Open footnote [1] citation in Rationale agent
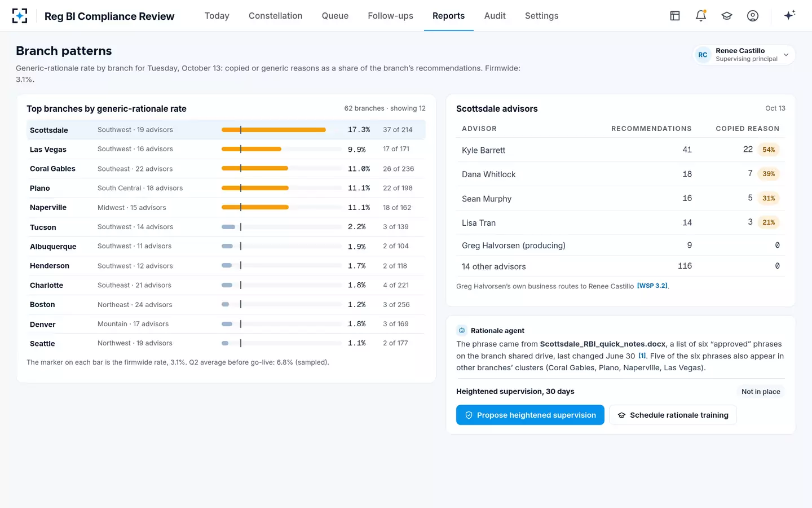This screenshot has width=812, height=508. pyautogui.click(x=642, y=356)
